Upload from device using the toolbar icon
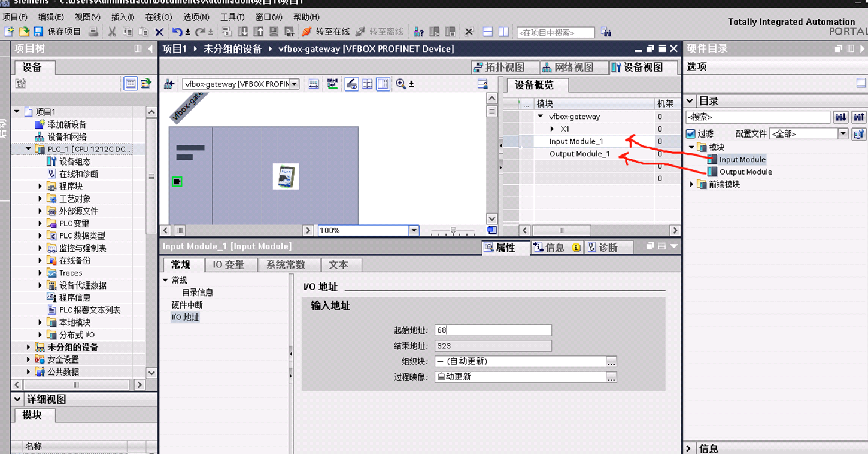The image size is (868, 454). click(x=258, y=32)
